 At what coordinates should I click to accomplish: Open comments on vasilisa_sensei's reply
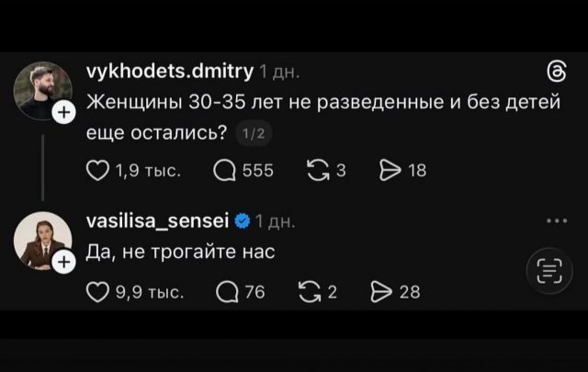click(x=227, y=292)
